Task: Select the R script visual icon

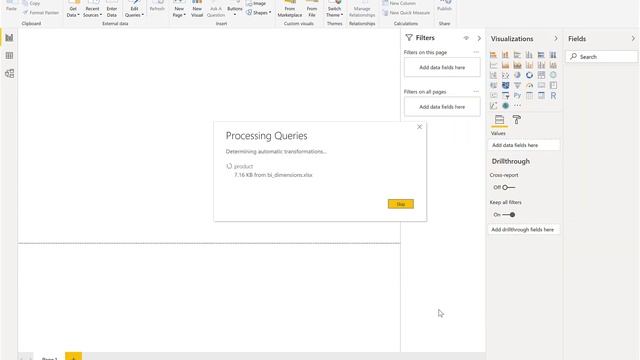Action: (x=553, y=96)
